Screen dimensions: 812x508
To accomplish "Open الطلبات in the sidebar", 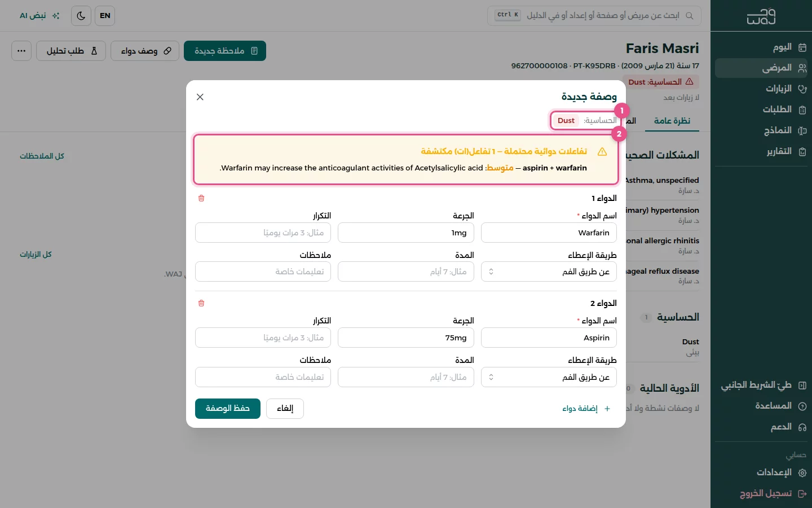I will (761, 110).
